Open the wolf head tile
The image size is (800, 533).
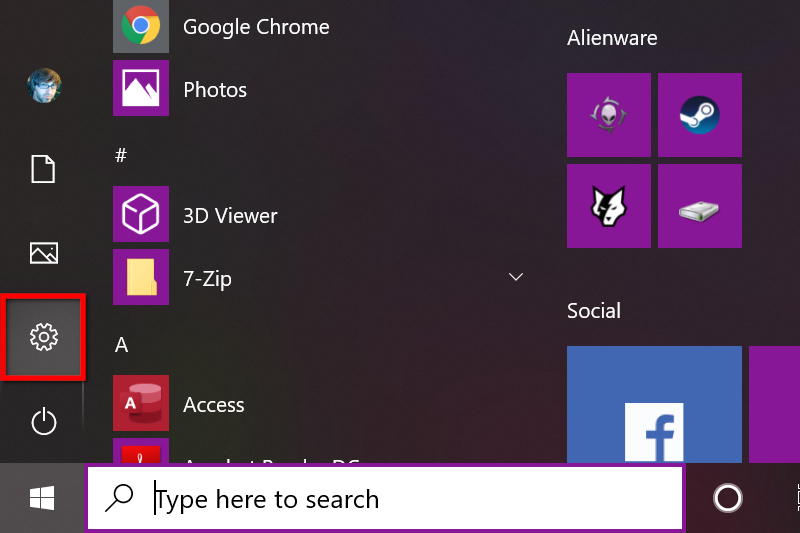(x=608, y=206)
